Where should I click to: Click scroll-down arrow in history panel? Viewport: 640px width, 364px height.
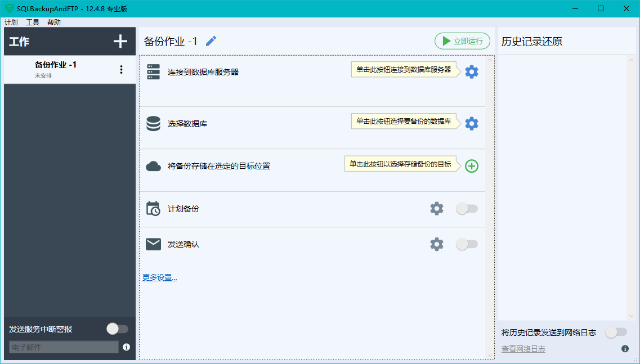[x=632, y=316]
